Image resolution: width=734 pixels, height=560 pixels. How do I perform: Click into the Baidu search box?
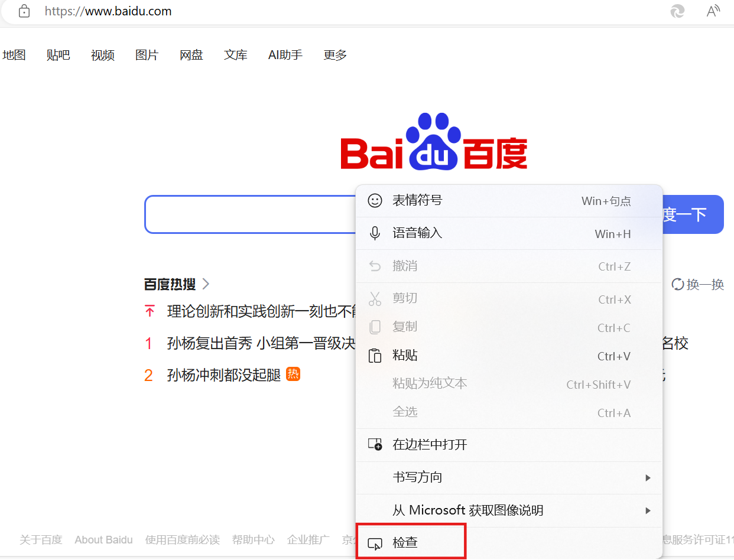[251, 214]
